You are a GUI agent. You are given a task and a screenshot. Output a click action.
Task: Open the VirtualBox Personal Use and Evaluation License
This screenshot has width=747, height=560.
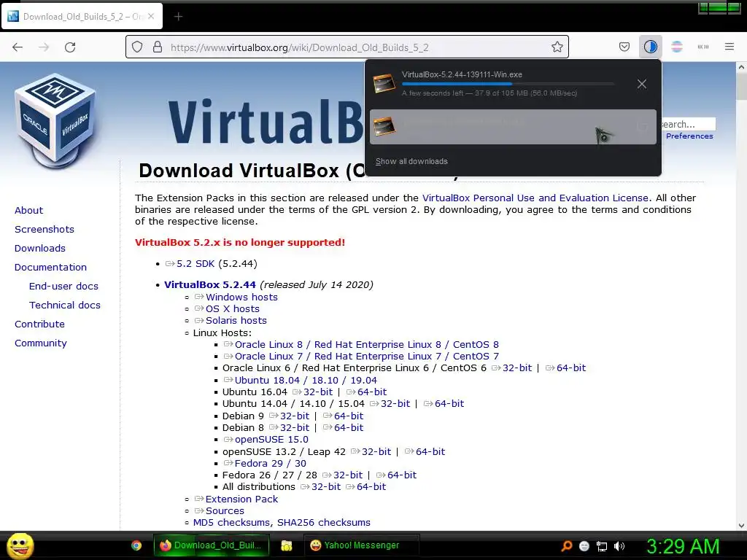coord(535,198)
